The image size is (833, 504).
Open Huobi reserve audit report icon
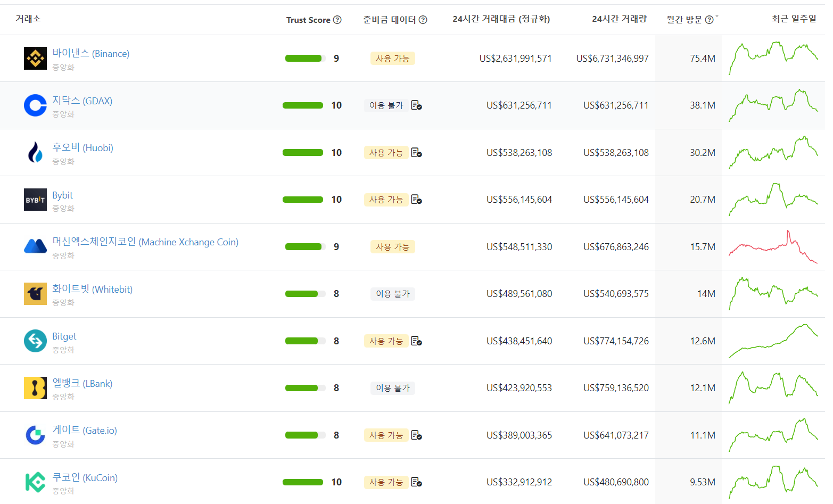416,153
